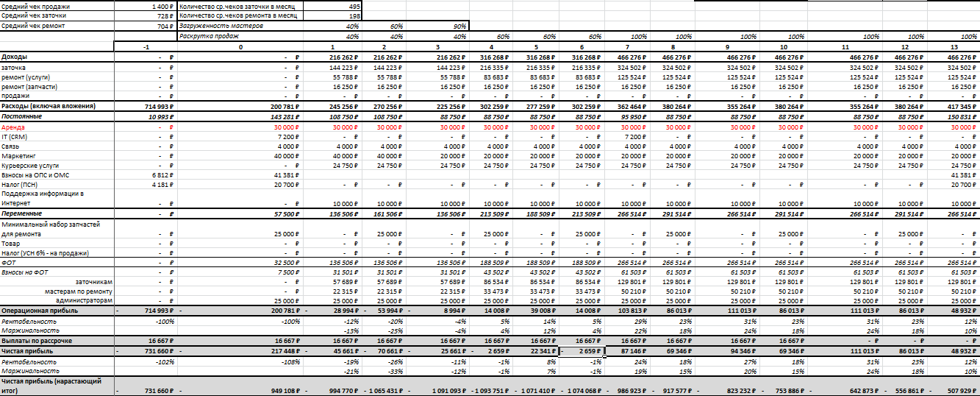Select 'Чистая прибыль (нарастающий итог)' label

(57, 386)
